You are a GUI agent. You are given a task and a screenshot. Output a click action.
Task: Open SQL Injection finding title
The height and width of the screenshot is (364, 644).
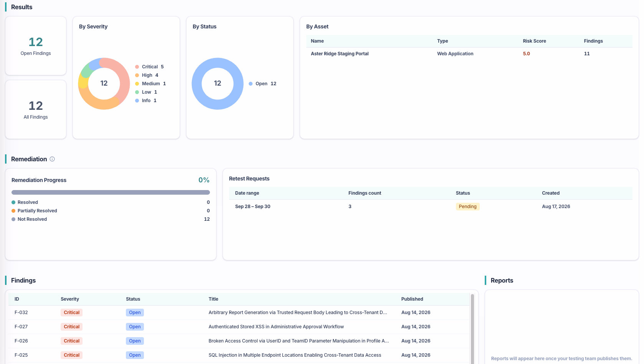[x=295, y=355]
